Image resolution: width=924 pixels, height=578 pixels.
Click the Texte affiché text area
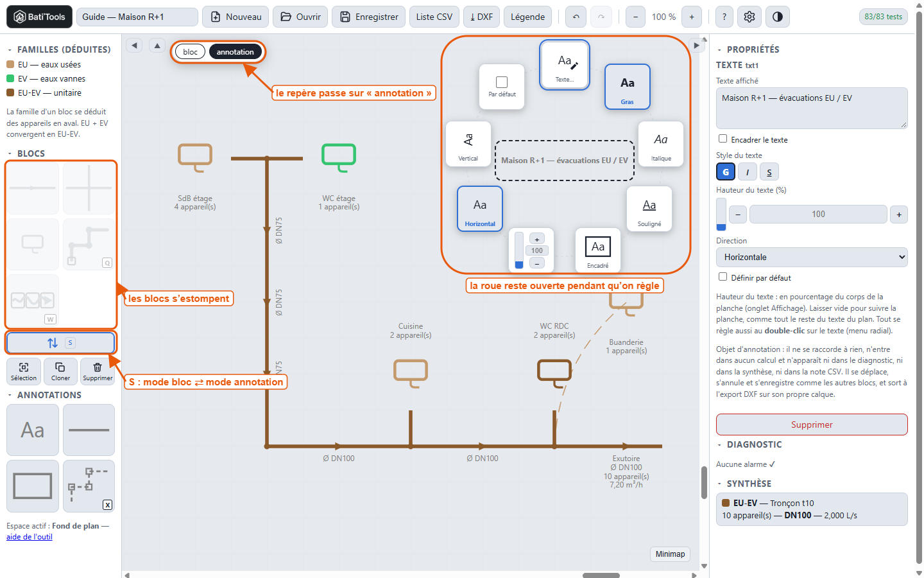tap(812, 108)
